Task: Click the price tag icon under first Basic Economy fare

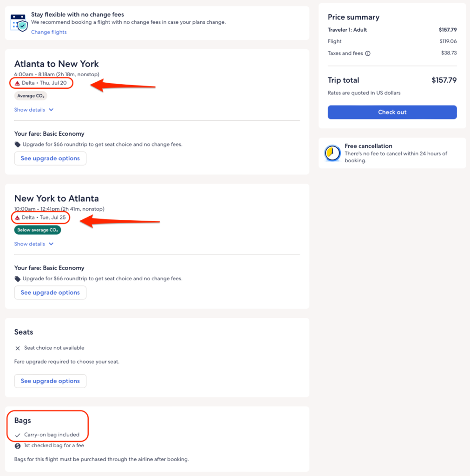Action: pyautogui.click(x=18, y=145)
